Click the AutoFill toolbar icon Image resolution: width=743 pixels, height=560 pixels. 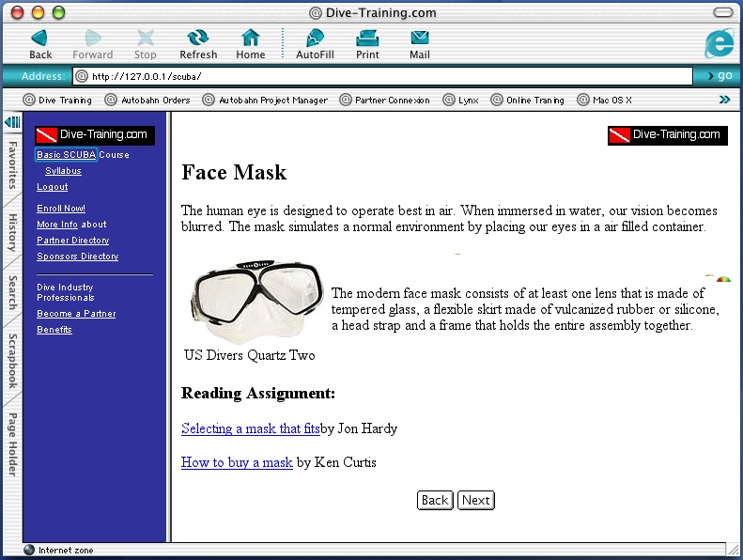click(x=315, y=38)
